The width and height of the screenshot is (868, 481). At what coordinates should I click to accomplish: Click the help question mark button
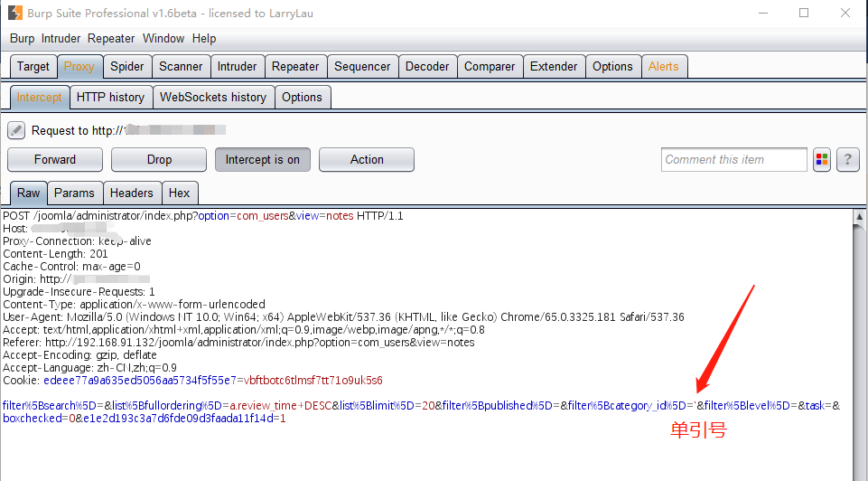pos(847,160)
